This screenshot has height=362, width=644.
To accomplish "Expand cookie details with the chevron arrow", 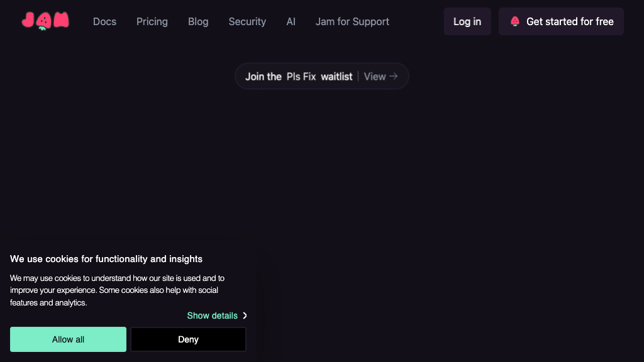I will pyautogui.click(x=245, y=315).
